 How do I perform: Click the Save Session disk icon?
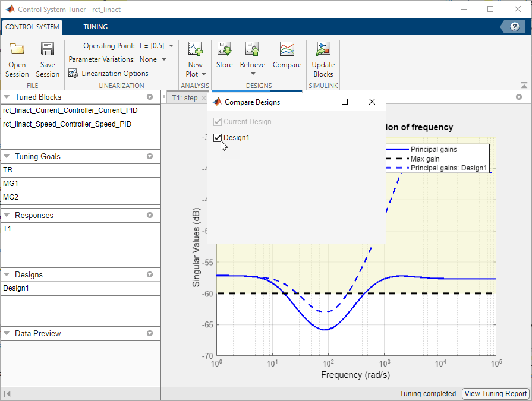click(48, 50)
